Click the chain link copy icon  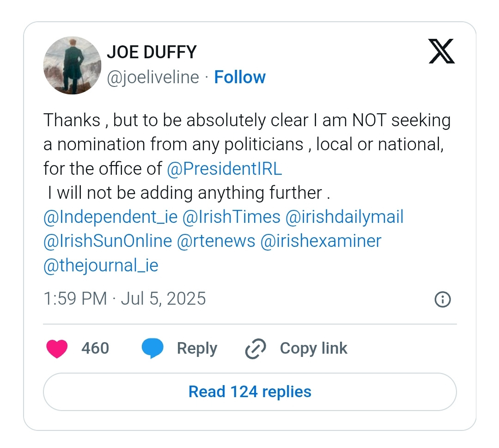256,349
